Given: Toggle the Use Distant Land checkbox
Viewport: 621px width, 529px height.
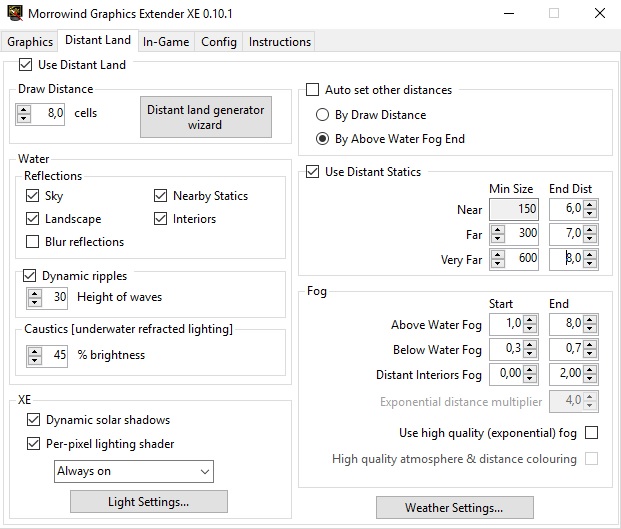Looking at the screenshot, I should [25, 65].
